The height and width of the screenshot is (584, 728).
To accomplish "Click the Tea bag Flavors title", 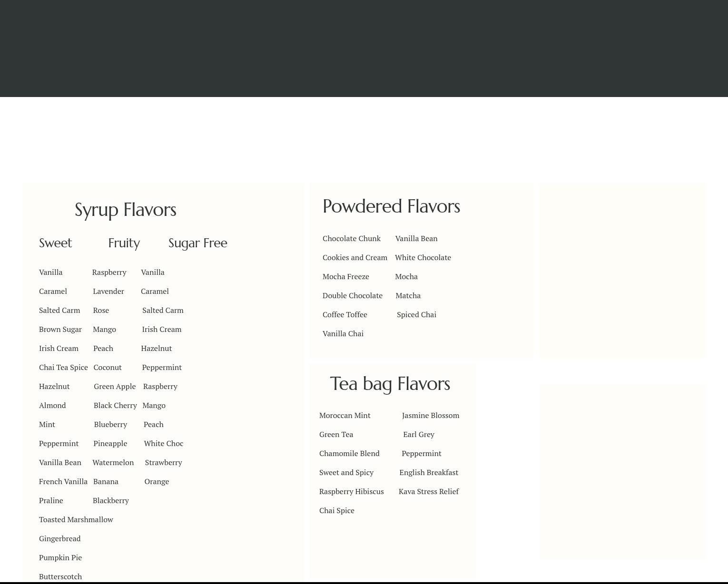I will click(390, 384).
